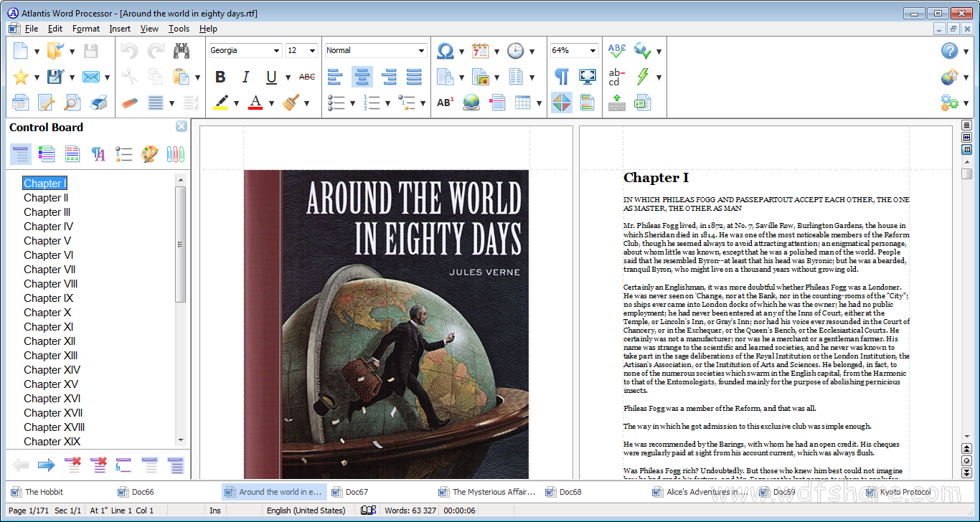980x522 pixels.
Task: Click the Chapter I heading in document
Action: click(x=656, y=178)
